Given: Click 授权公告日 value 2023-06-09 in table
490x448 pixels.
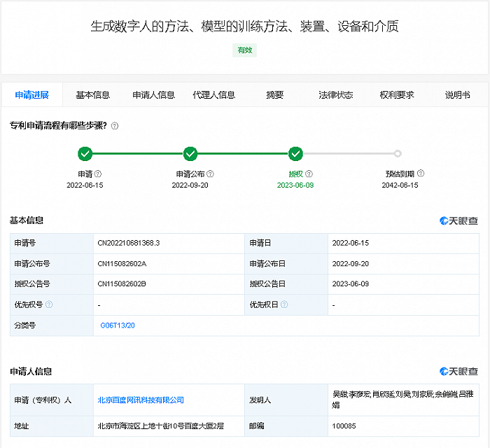Looking at the screenshot, I should coord(350,284).
